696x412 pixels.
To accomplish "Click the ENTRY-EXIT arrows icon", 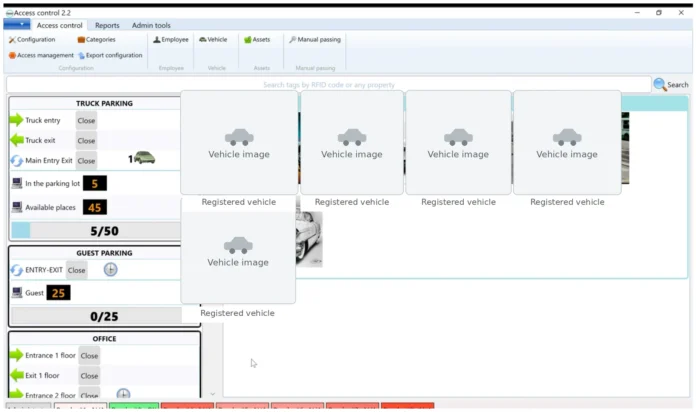I will [16, 269].
